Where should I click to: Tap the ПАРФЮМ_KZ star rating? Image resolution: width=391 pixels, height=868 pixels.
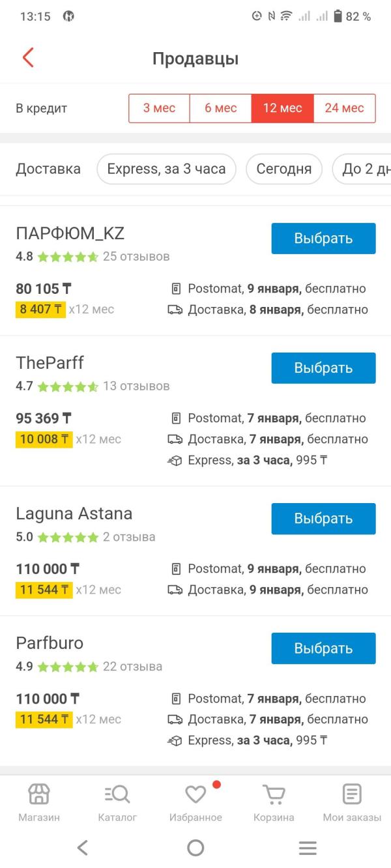(x=68, y=257)
